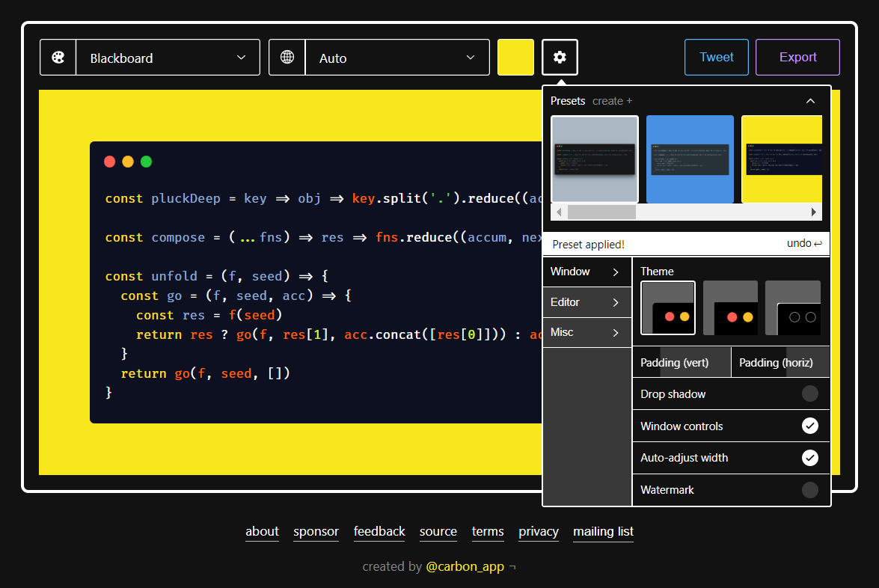Click the presets horizontal scrollbar thumb
This screenshot has height=588, width=879.
pos(601,212)
